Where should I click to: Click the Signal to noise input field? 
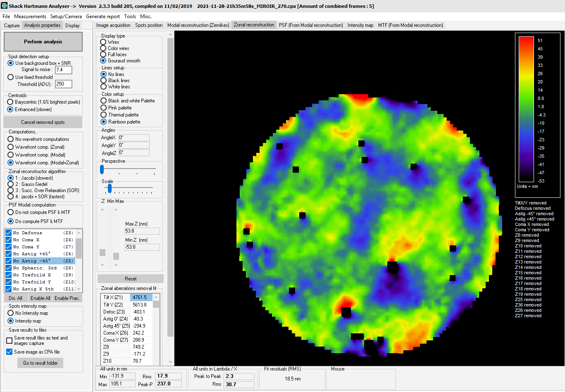click(64, 70)
